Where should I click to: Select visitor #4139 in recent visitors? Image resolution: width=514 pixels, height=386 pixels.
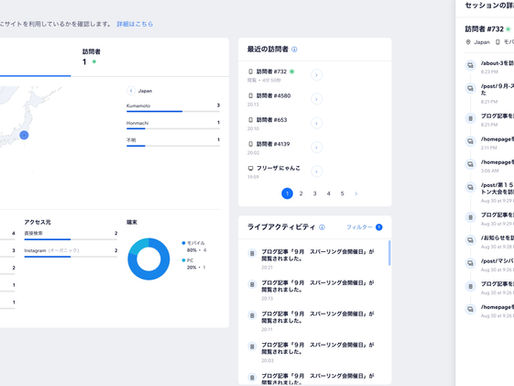point(273,144)
